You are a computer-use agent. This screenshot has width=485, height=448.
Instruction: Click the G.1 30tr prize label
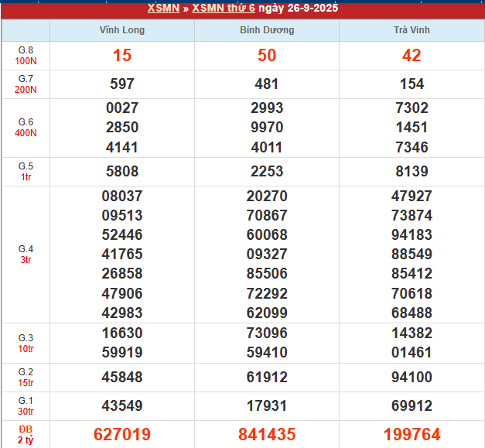point(26,405)
